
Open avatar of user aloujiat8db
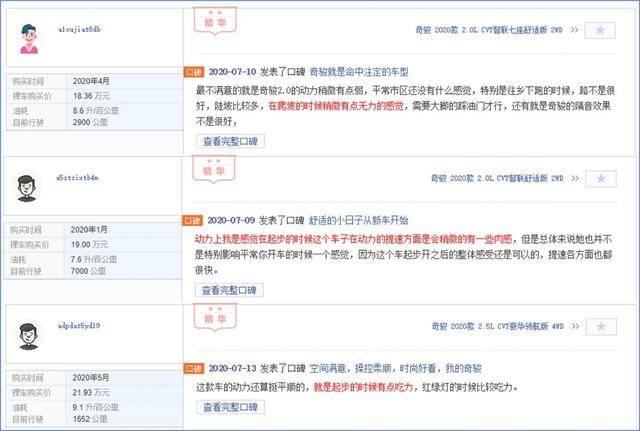(29, 39)
